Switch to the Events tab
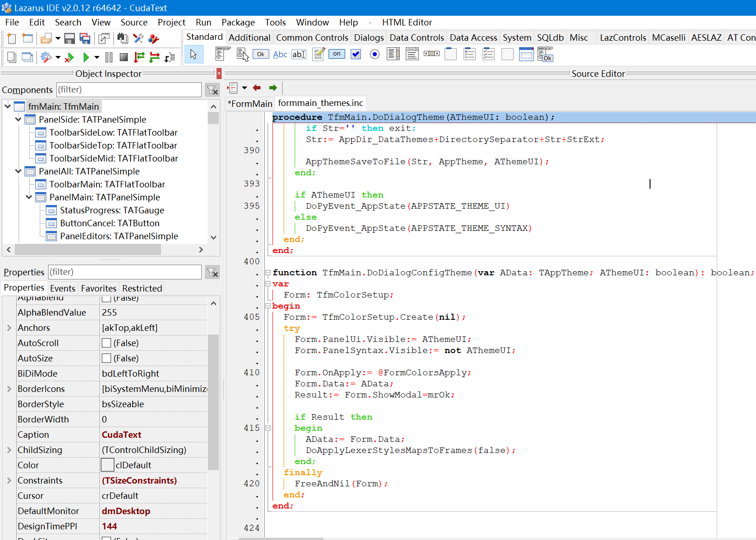Image resolution: width=756 pixels, height=540 pixels. coord(62,288)
